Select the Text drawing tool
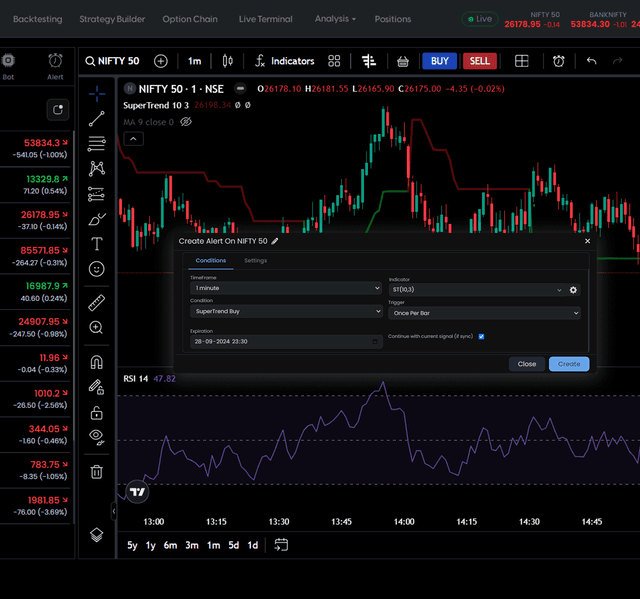Screen dimensions: 640x599 tap(97, 243)
